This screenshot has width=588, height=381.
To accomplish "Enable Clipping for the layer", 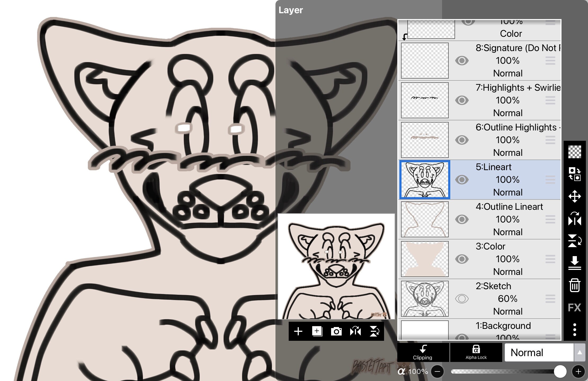I will [423, 352].
